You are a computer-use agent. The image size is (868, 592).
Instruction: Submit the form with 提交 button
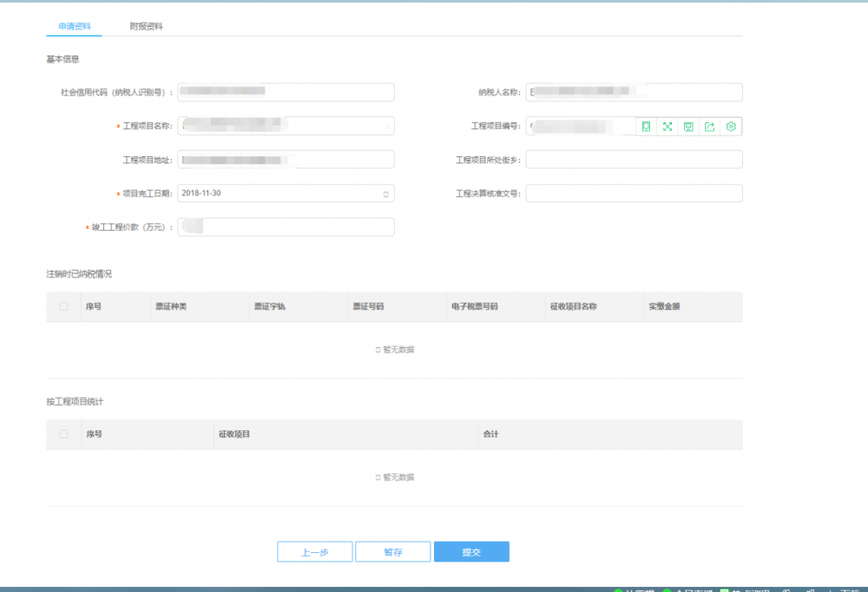pyautogui.click(x=471, y=552)
